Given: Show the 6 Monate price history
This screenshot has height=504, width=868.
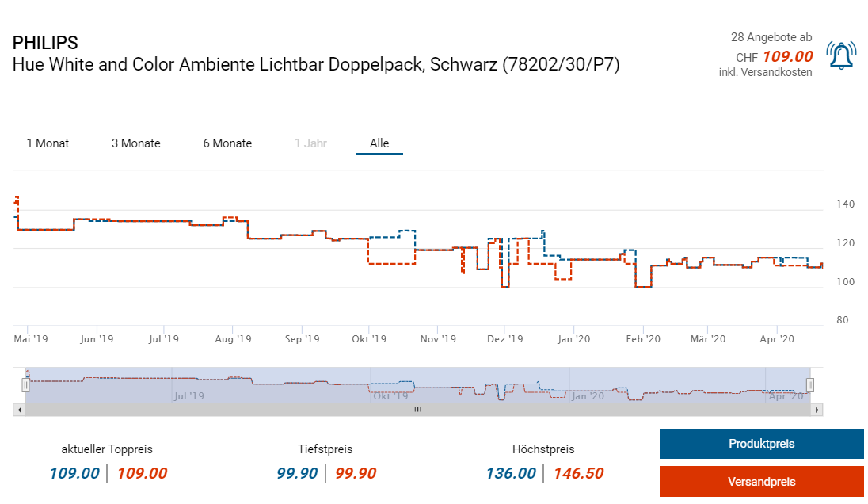Looking at the screenshot, I should tap(227, 143).
